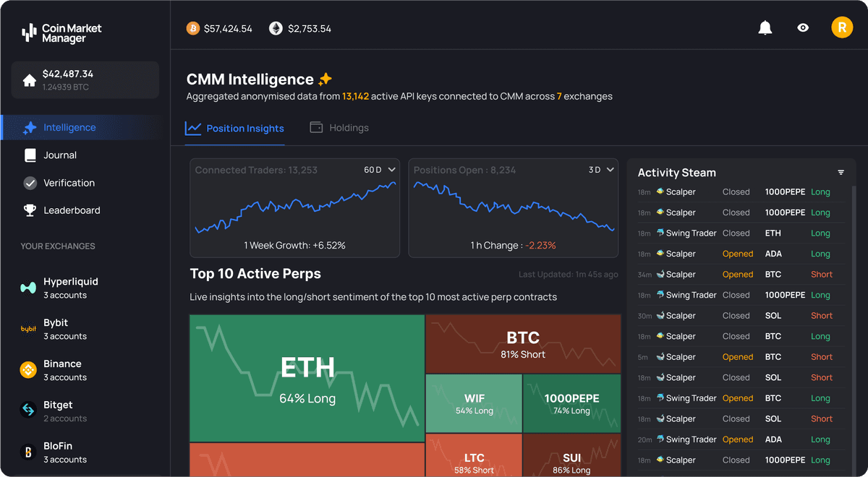The height and width of the screenshot is (477, 868).
Task: Open the Activity Stream filter icon
Action: click(x=841, y=173)
